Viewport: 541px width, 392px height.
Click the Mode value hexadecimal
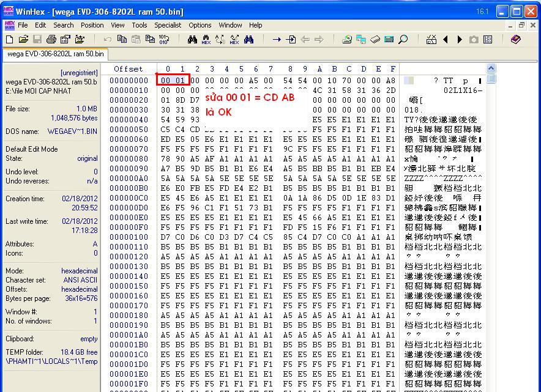[80, 271]
